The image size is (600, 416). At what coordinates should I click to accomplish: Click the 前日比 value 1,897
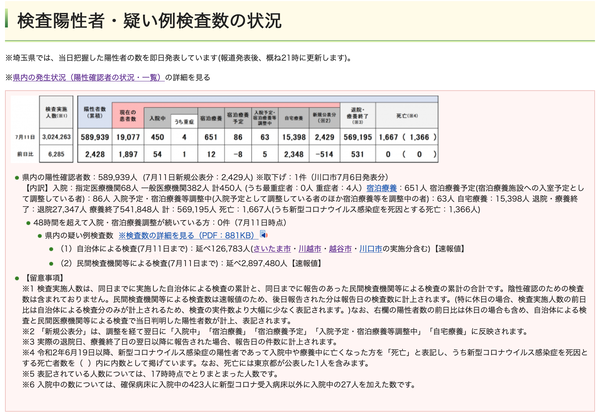tap(128, 154)
